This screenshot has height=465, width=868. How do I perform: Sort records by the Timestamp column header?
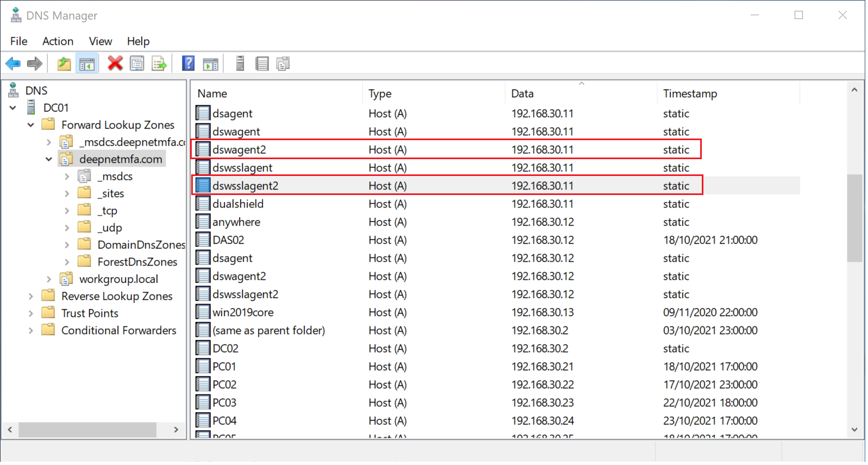[x=690, y=94]
